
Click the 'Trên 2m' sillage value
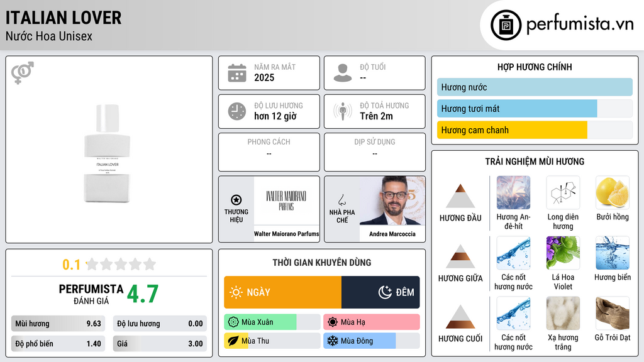[376, 116]
